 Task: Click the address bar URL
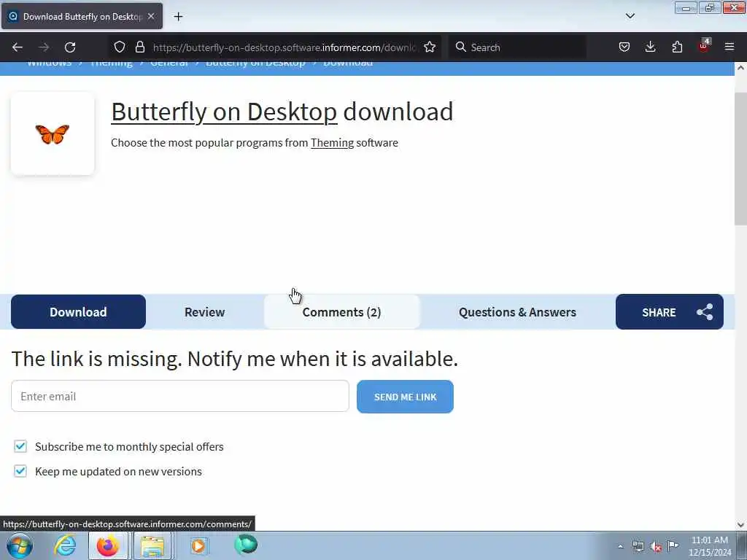pyautogui.click(x=285, y=47)
